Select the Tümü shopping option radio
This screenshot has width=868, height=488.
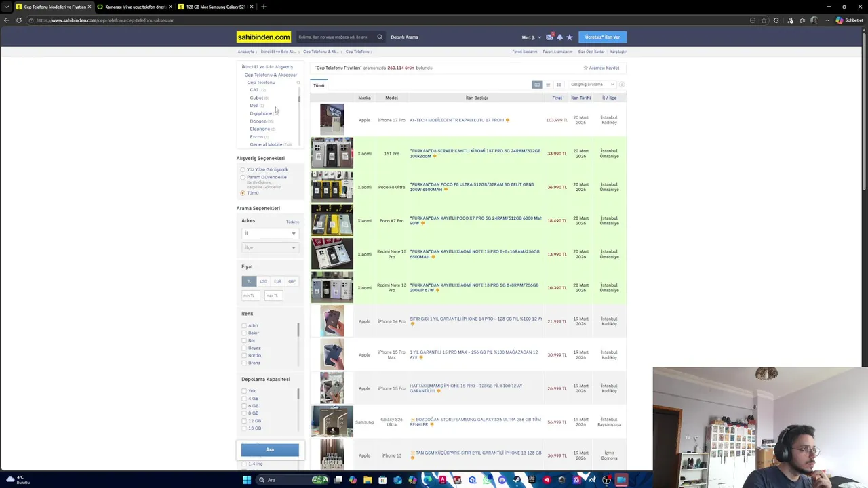pos(243,193)
